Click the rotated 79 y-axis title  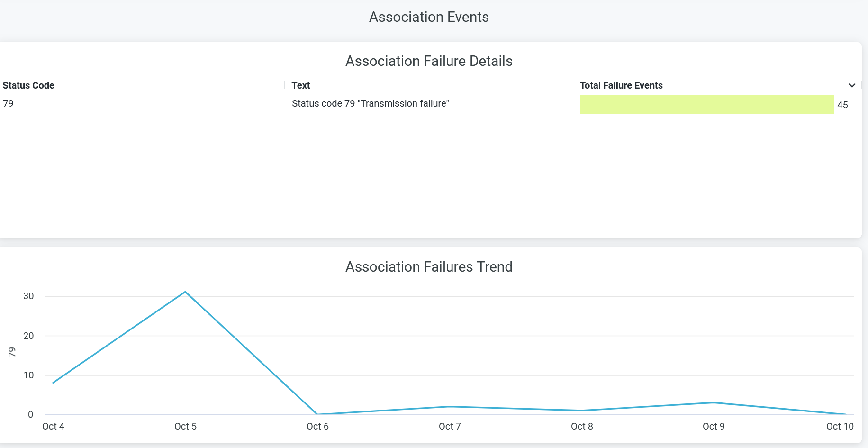tap(12, 352)
